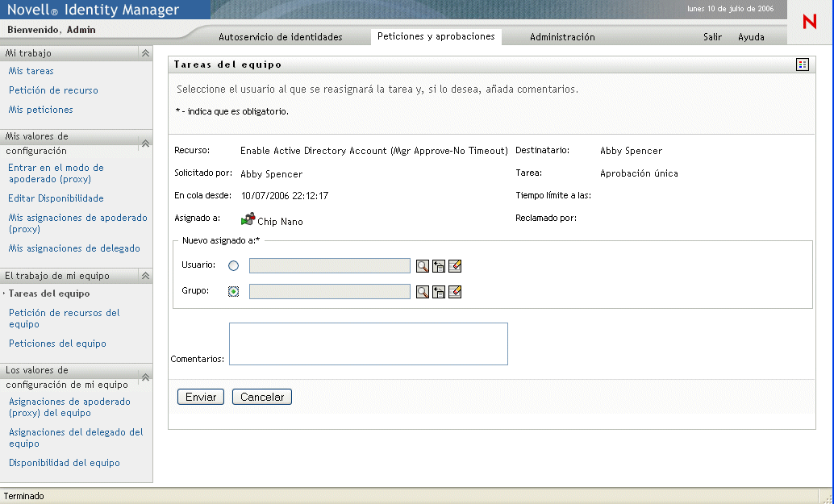Collapse El trabajo de mi equipo section
Image resolution: width=834 pixels, height=504 pixels.
click(144, 276)
